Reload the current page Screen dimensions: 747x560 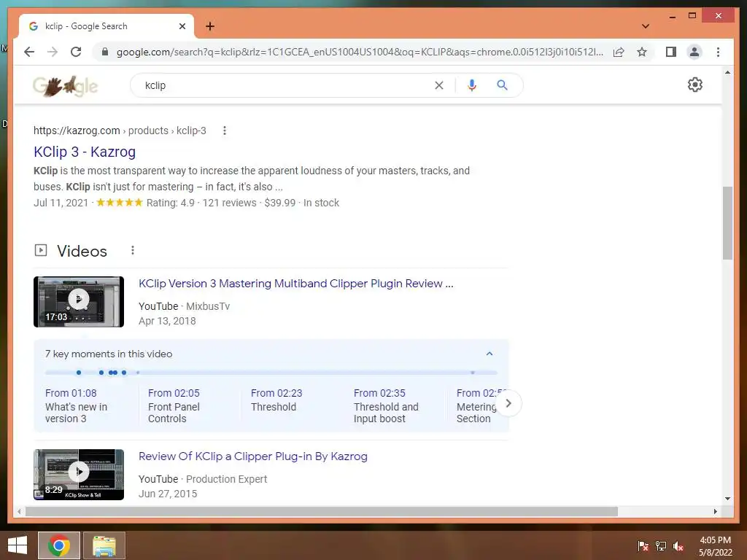76,52
